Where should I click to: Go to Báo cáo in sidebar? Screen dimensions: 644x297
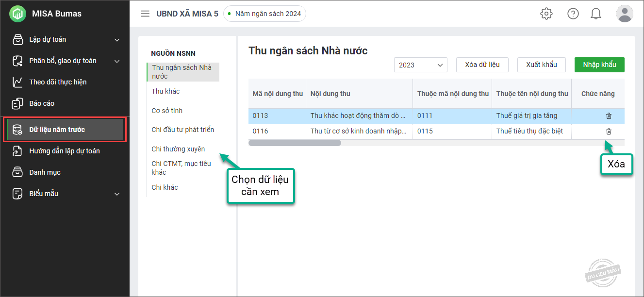pyautogui.click(x=42, y=103)
